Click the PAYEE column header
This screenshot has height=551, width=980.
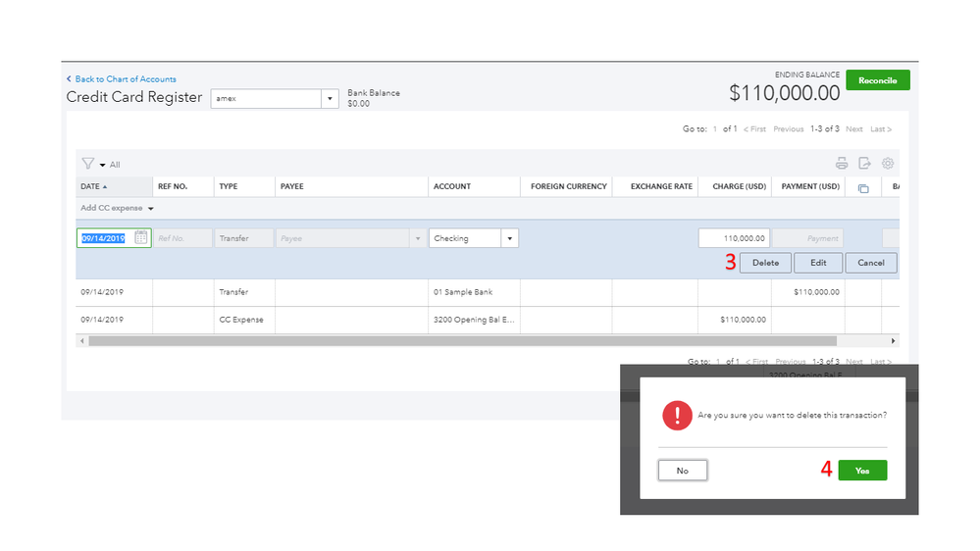click(x=351, y=186)
